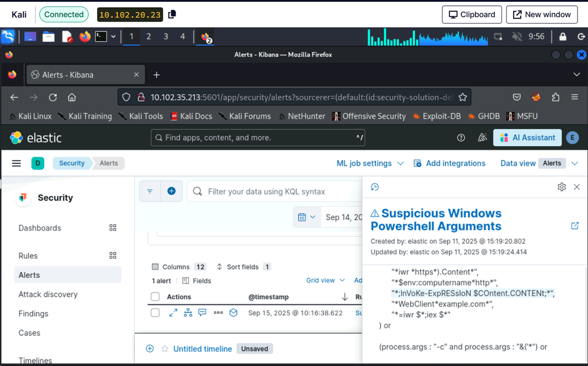Open Attack discovery in the sidebar
The height and width of the screenshot is (366, 588).
click(48, 294)
